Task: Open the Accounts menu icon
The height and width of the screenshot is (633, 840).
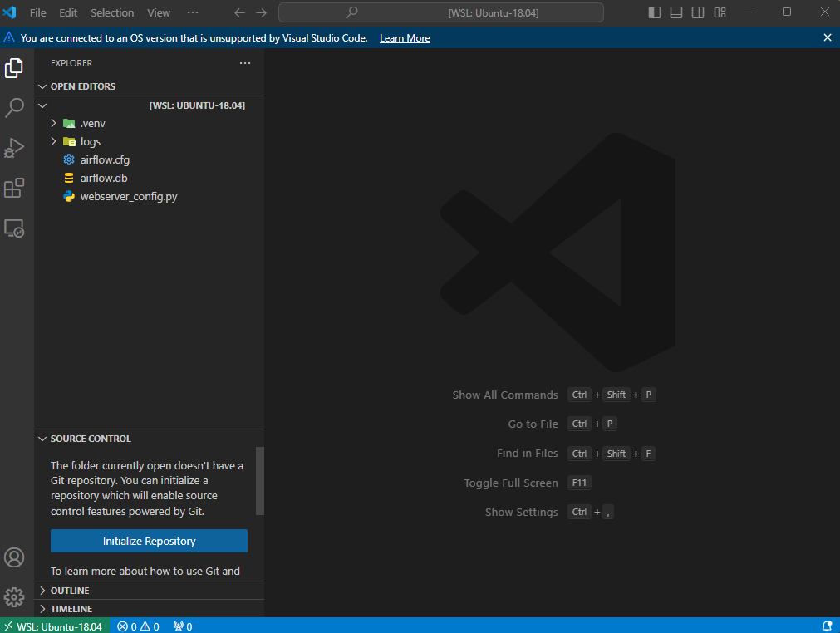Action: pyautogui.click(x=14, y=557)
